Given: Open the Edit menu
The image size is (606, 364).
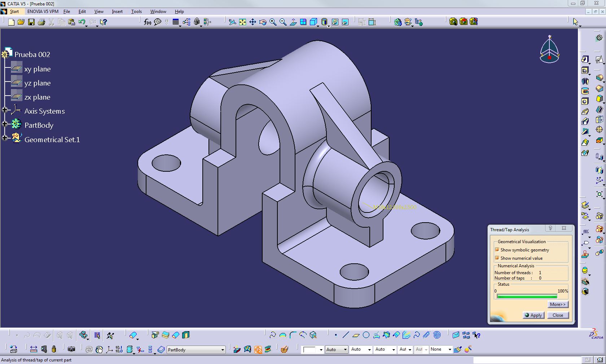Looking at the screenshot, I should 82,12.
